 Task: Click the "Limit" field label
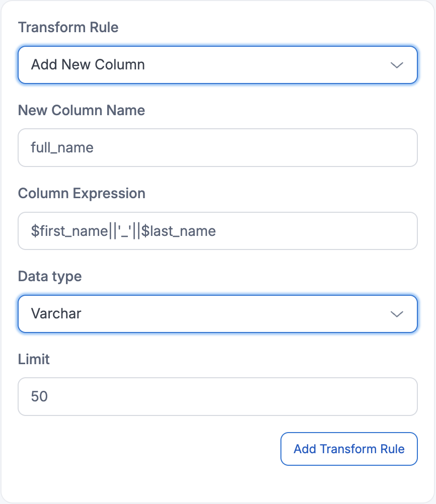click(34, 359)
